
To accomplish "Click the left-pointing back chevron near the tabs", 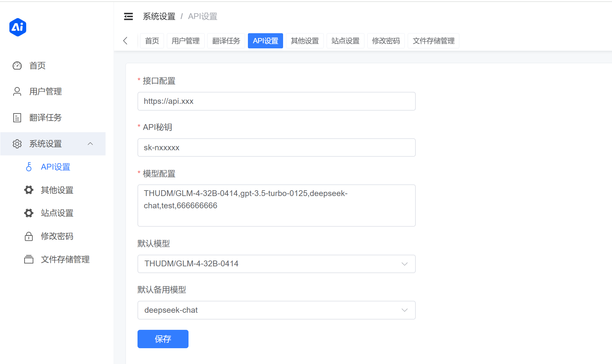I will 125,41.
